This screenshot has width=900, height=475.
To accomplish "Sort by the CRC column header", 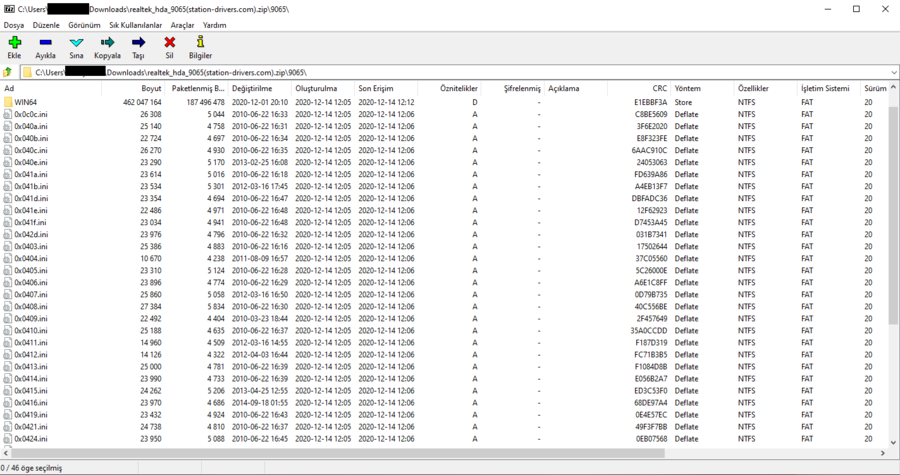I will (638, 89).
